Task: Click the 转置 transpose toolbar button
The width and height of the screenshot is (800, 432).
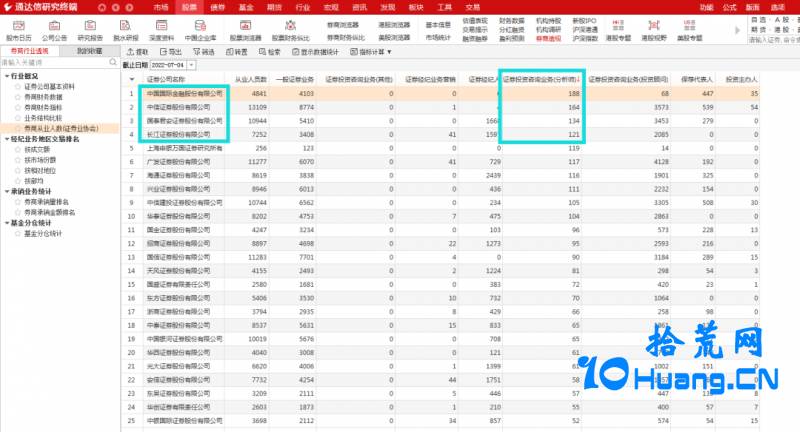Action: 237,52
